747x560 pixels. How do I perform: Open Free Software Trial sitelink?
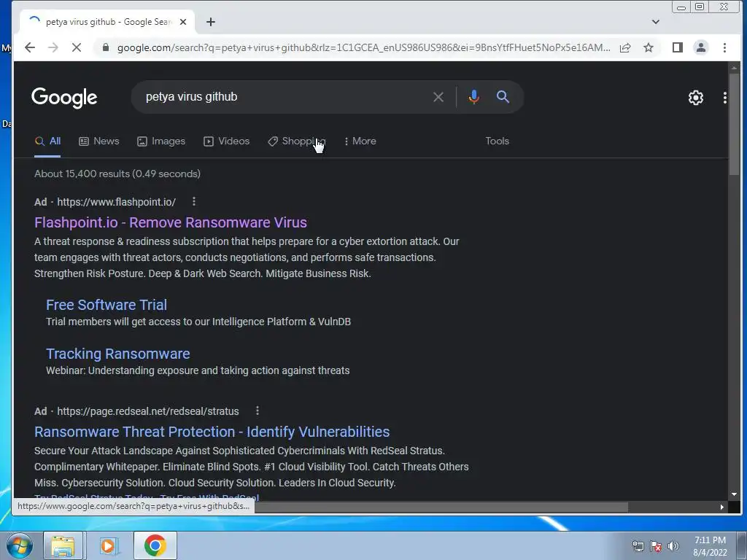107,306
